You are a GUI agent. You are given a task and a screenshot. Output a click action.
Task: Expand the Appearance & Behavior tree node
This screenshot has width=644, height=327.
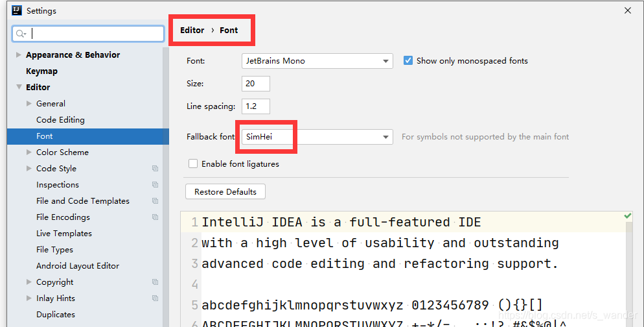point(19,54)
